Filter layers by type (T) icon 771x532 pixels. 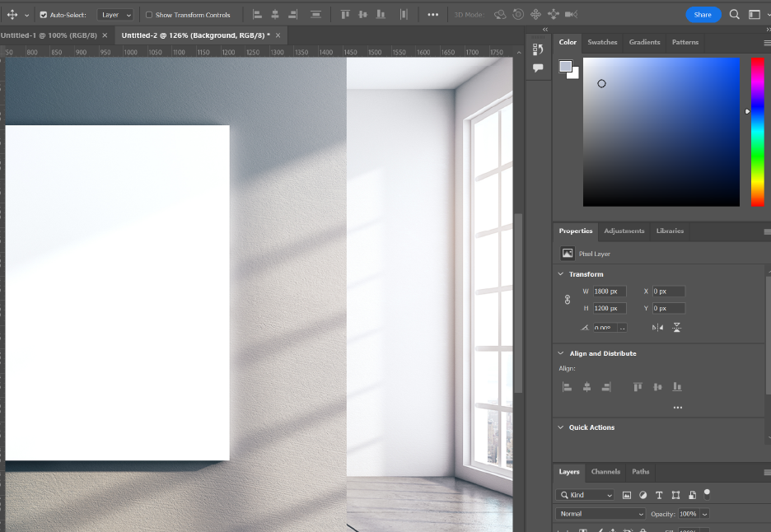coord(659,495)
